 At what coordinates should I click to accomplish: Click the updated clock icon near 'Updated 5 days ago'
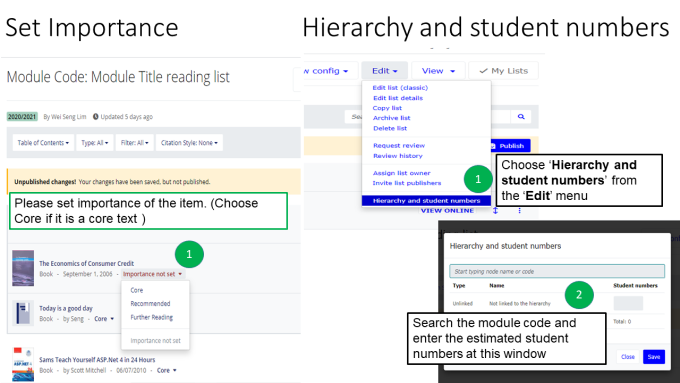[96, 117]
